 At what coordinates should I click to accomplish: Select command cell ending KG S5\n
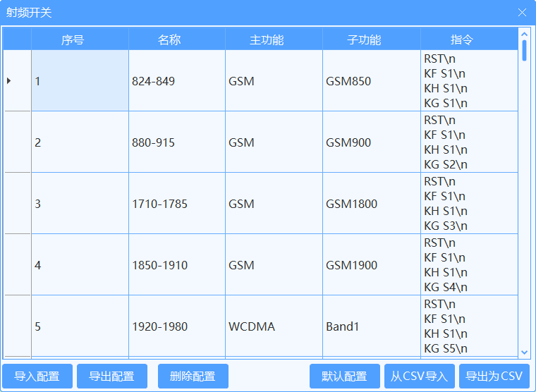pyautogui.click(x=469, y=326)
